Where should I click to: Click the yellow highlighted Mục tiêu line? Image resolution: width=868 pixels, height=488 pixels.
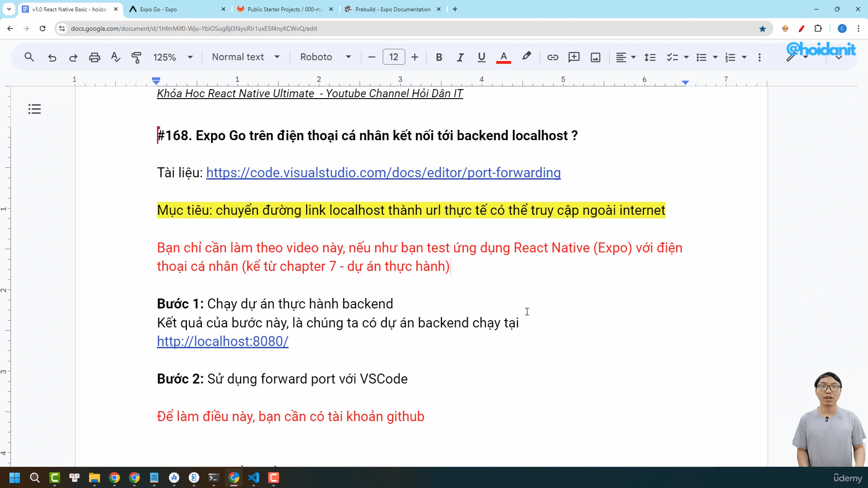point(411,210)
